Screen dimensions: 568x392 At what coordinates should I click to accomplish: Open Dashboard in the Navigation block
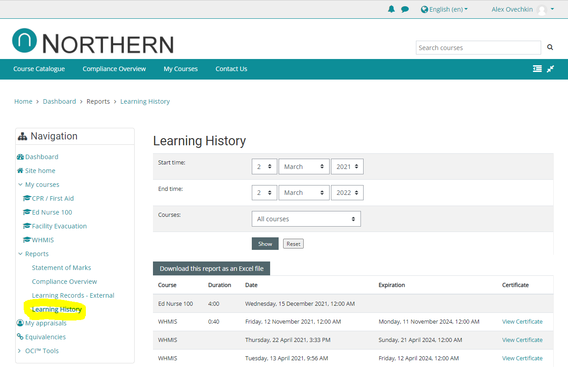(42, 157)
